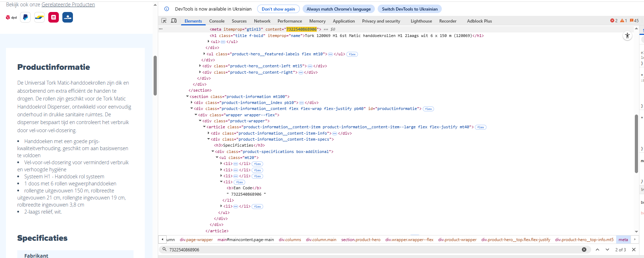Expand the collapsed ul under h1 title
Screen dimensions: 644x258
(209, 42)
